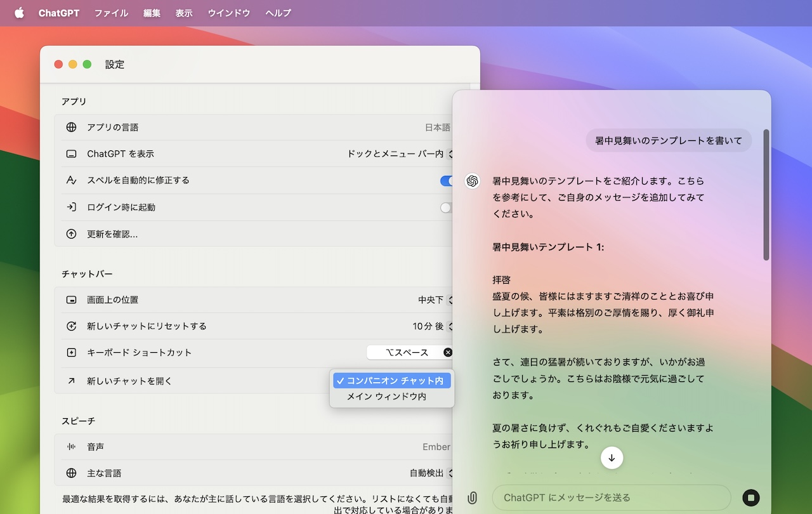This screenshot has width=812, height=514.
Task: Open 画面上の位置 dropdown showing 中央下
Action: click(436, 300)
